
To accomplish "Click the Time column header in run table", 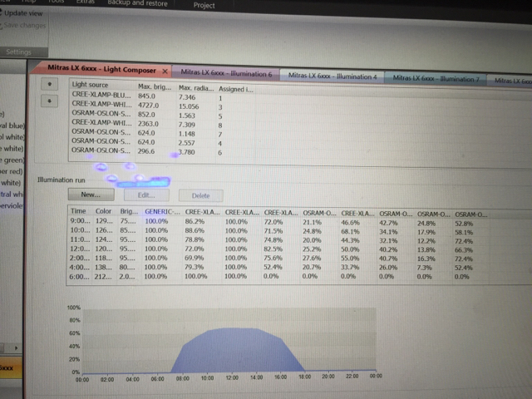I will [x=80, y=213].
